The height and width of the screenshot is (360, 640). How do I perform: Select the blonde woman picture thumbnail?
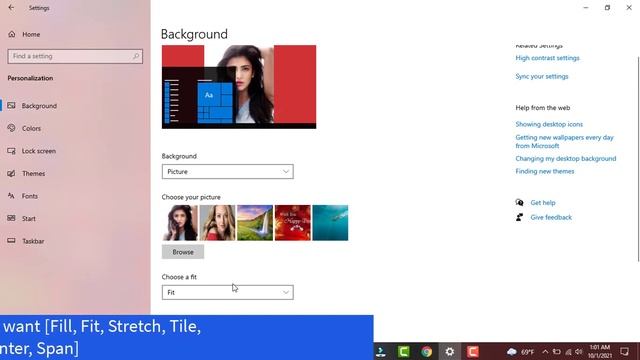click(x=217, y=223)
